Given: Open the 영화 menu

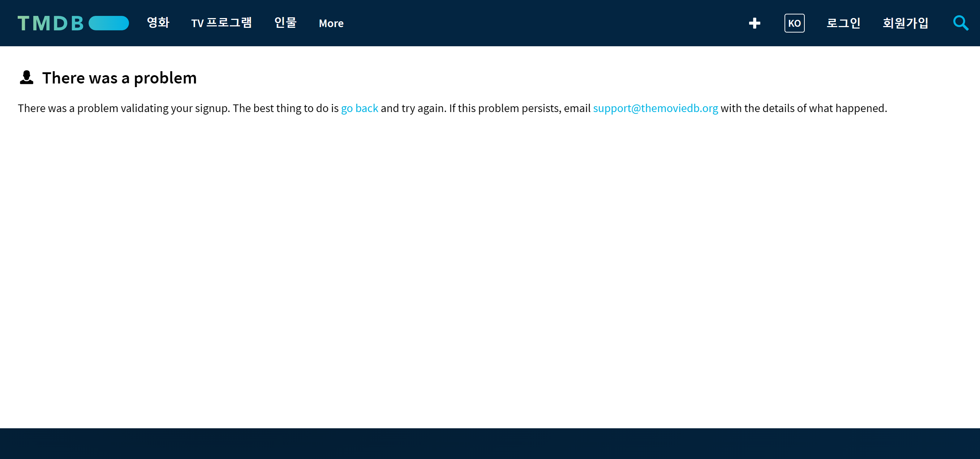Looking at the screenshot, I should [x=158, y=23].
